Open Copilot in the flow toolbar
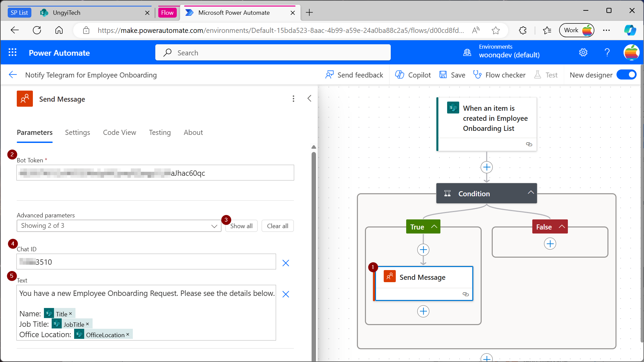 point(413,75)
